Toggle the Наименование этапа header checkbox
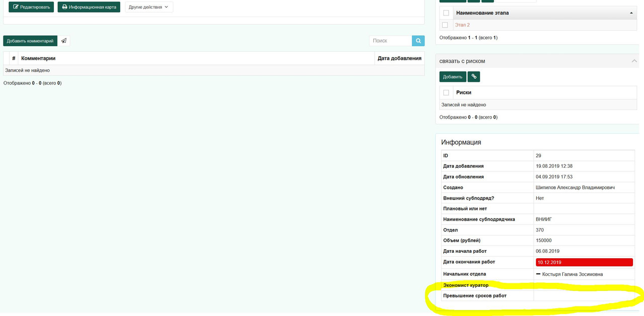 tap(446, 13)
